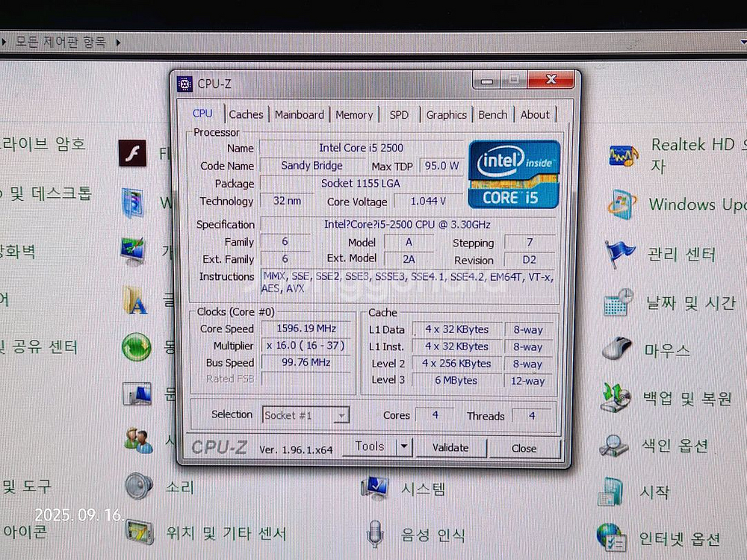Open the Tools dropdown arrow
The width and height of the screenshot is (747, 560).
[x=403, y=447]
